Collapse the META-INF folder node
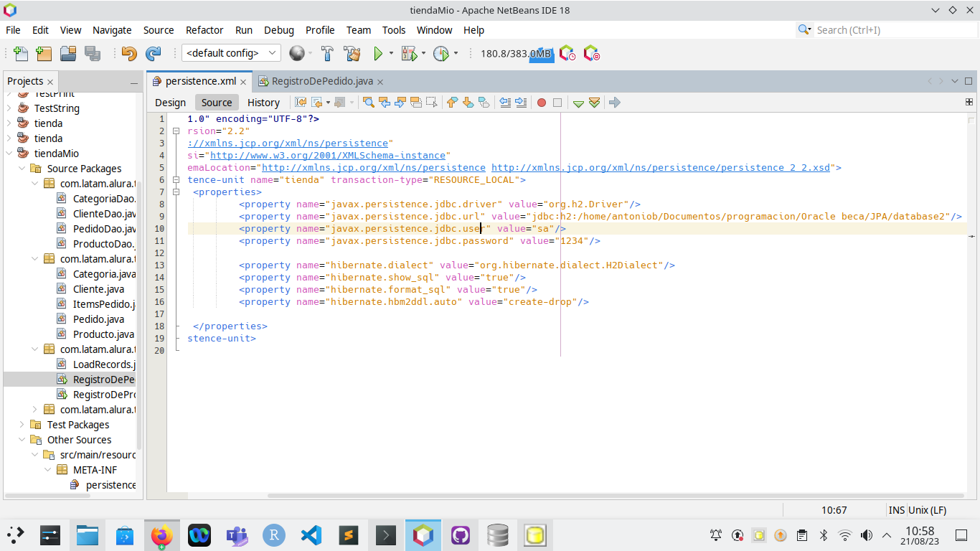Viewport: 980px width, 551px height. [48, 469]
